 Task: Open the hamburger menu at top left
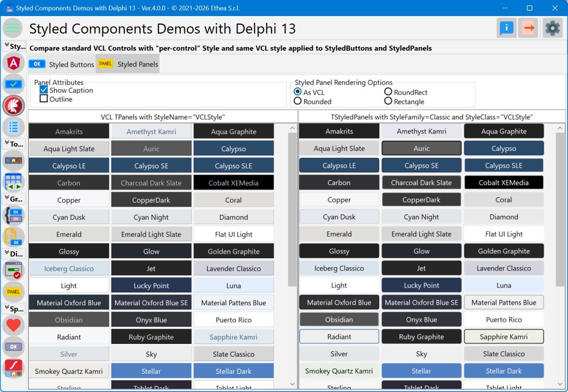pos(13,28)
